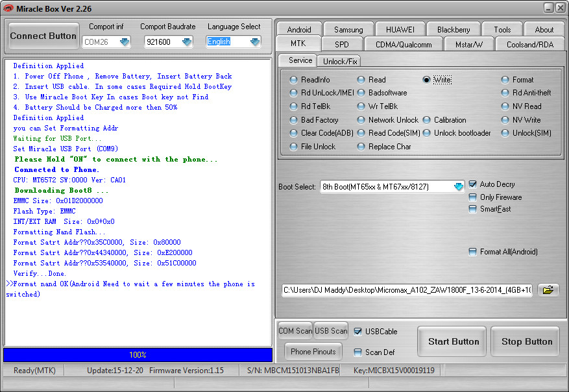Click the Firmware Version:1.15 status text
This screenshot has height=392, width=569.
(186, 371)
